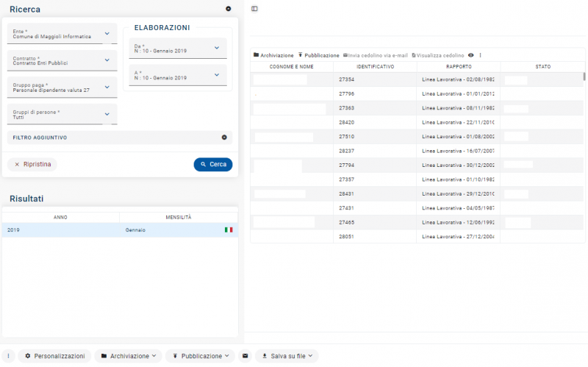Collapse the Ricerca panel round icon
Viewport: 588px width, 367px height.
pos(229,9)
